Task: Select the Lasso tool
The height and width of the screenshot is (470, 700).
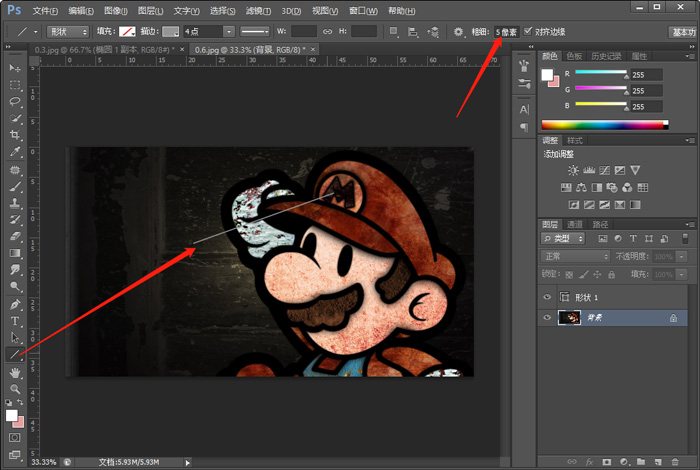Action: 15,101
